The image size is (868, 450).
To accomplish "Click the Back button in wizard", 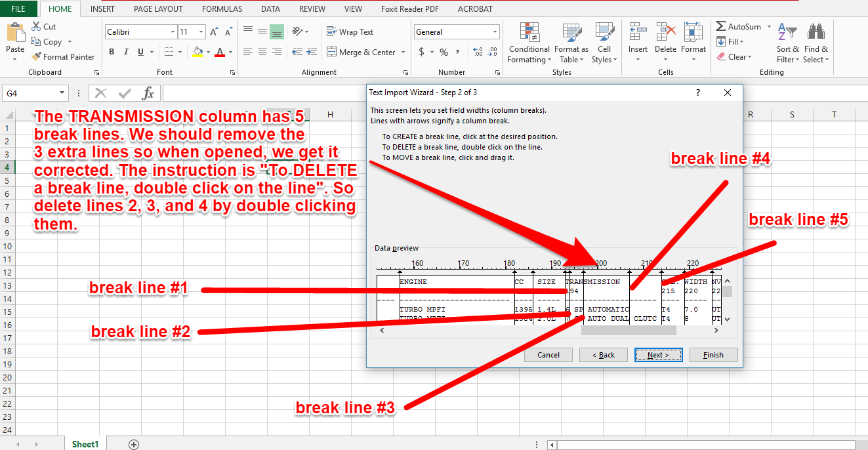I will [604, 355].
